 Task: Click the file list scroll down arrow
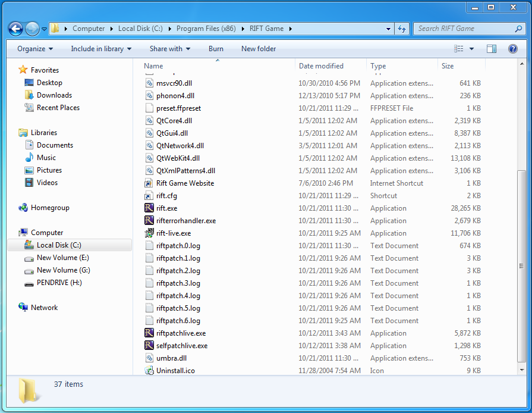(522, 370)
